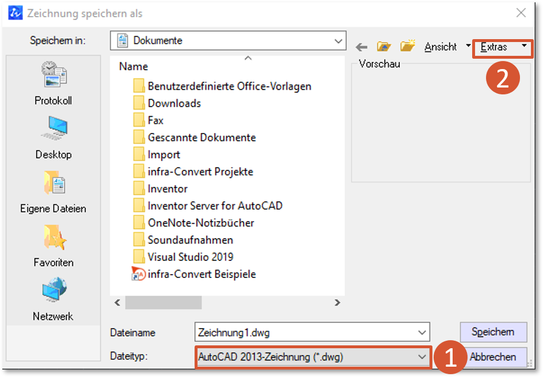Select the 'Visual Studio 2019' folder name
Screen dimensions: 543x392
point(191,257)
